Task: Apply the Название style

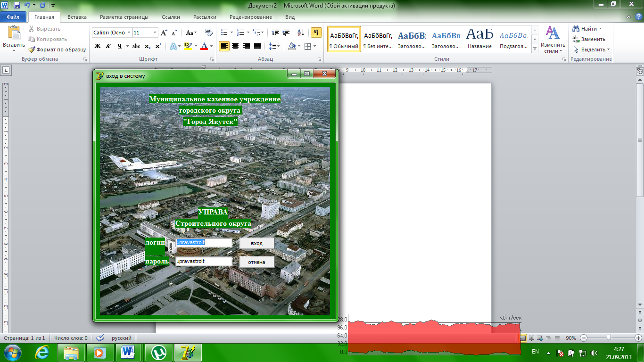Action: click(x=479, y=39)
